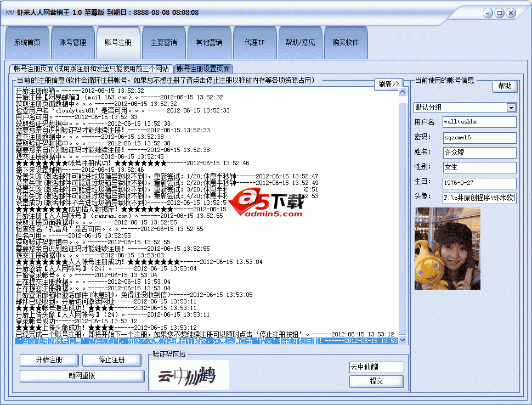This screenshot has width=532, height=405.
Task: Select log line 检查姓名 孔言舟 是否可用
Action: (x=110, y=229)
